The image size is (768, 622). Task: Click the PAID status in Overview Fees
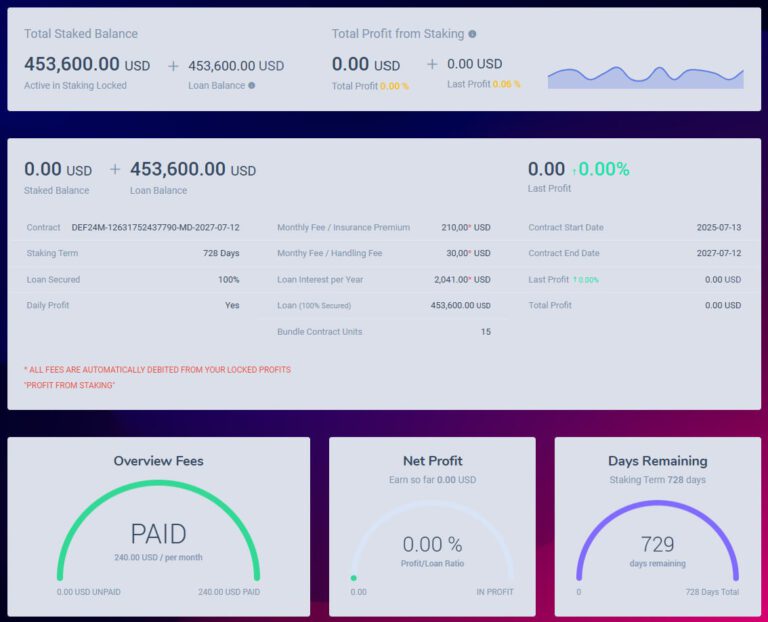point(158,534)
